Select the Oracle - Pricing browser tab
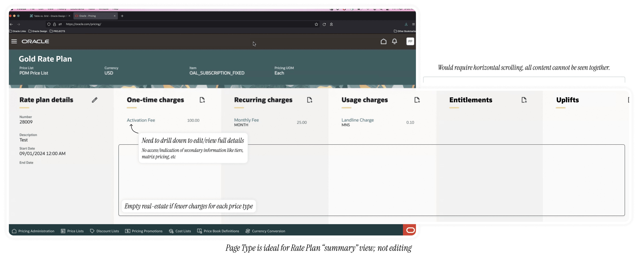The height and width of the screenshot is (260, 644). (95, 16)
